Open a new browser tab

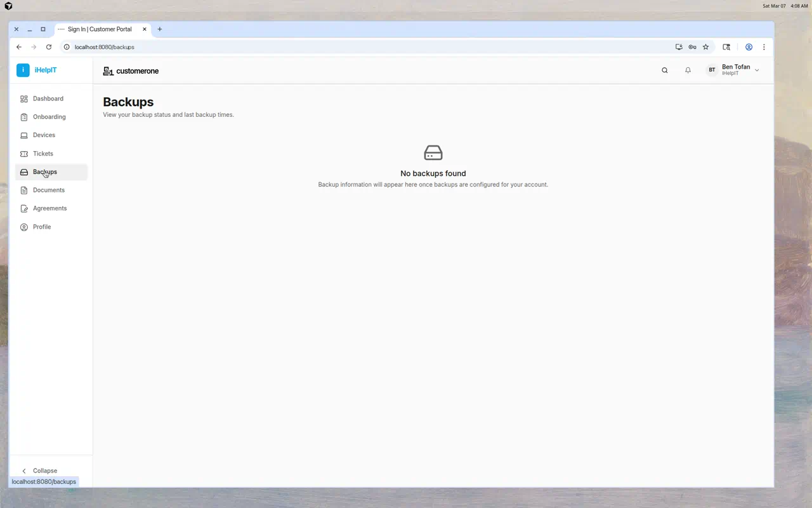[160, 29]
